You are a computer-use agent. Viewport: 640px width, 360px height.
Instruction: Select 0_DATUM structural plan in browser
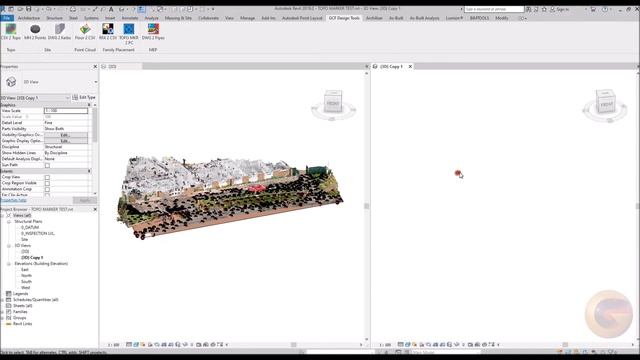(x=30, y=227)
